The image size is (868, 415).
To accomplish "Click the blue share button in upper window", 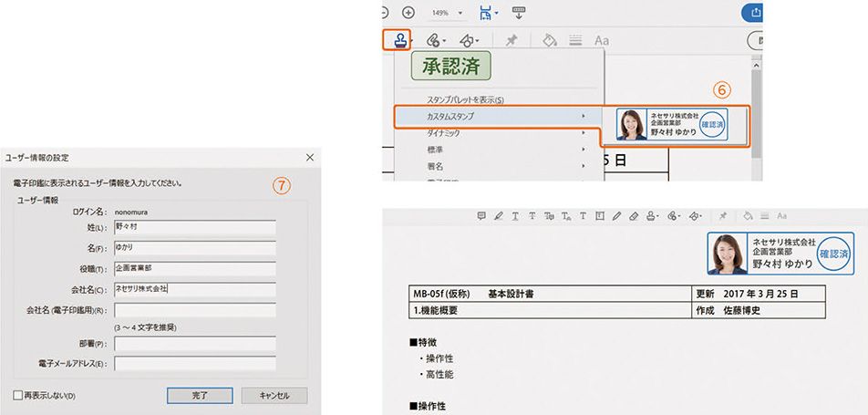I will click(751, 12).
